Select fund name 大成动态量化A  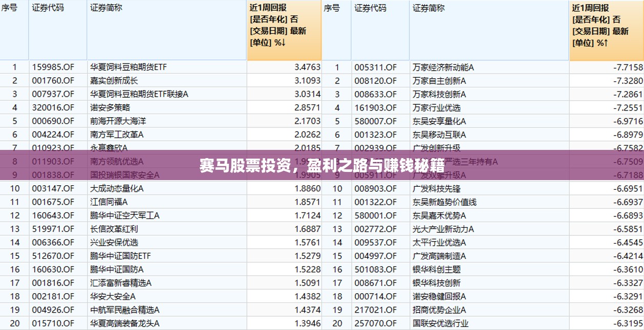[117, 188]
